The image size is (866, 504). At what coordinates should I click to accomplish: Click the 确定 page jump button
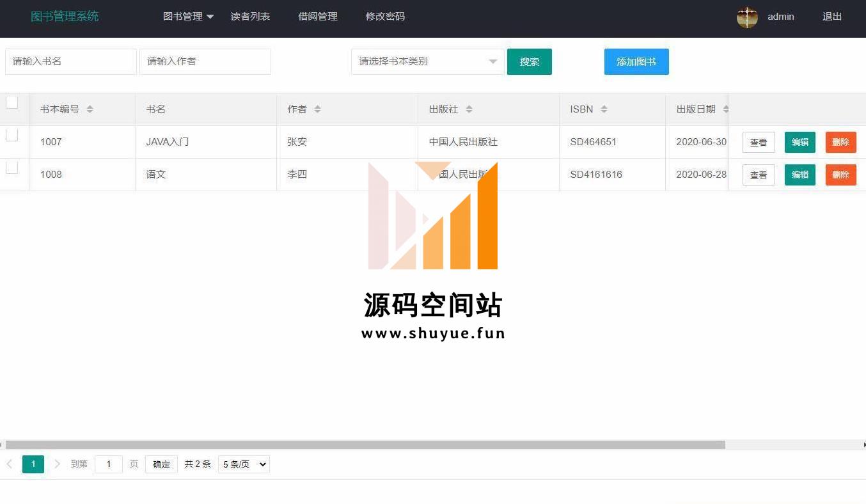(161, 464)
